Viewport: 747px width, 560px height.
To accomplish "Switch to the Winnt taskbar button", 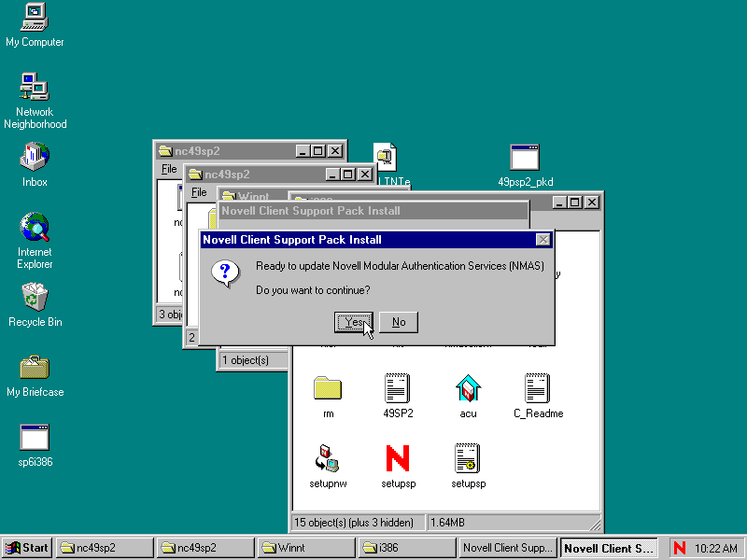I will click(306, 548).
